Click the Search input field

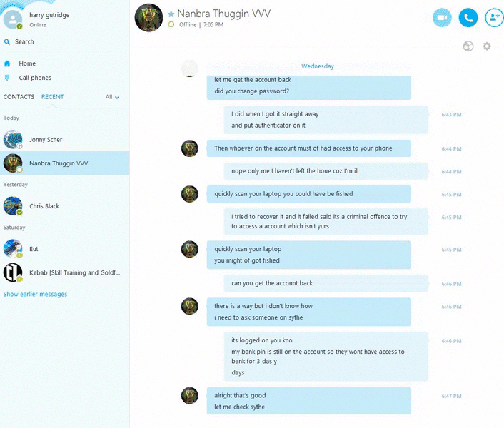pos(64,42)
